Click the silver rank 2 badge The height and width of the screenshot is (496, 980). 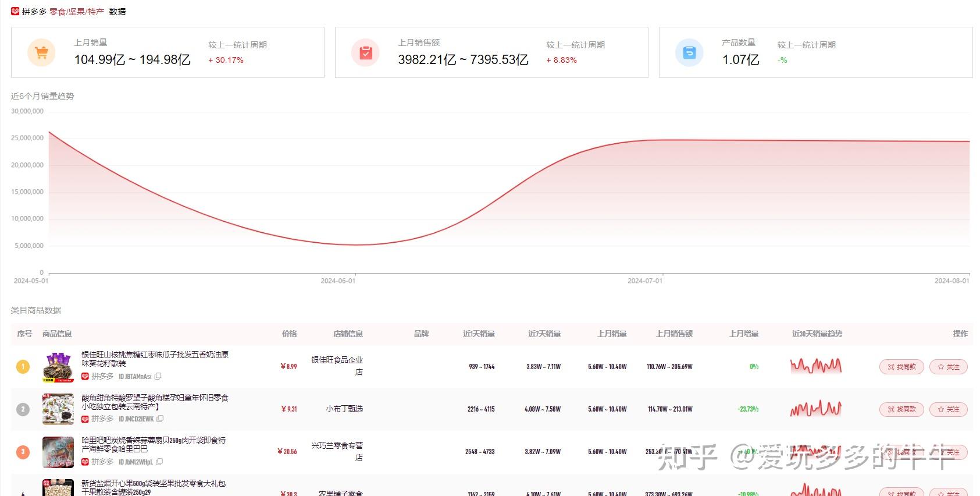(x=23, y=409)
